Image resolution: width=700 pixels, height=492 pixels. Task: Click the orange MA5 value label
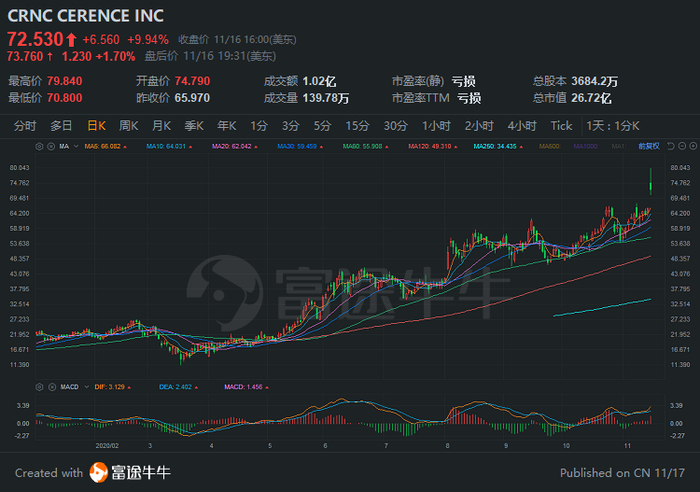tap(102, 147)
